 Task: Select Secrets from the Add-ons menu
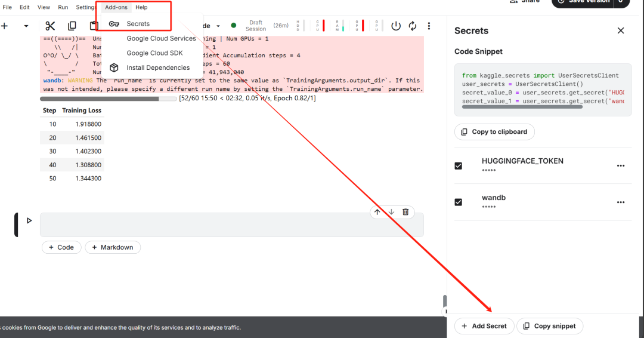[138, 24]
